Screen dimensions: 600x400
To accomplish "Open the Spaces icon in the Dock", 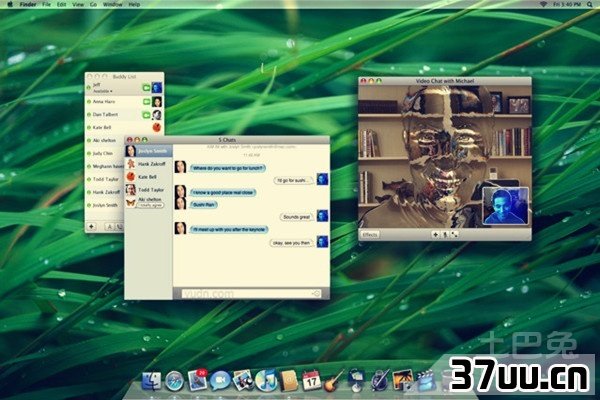I will [x=357, y=380].
